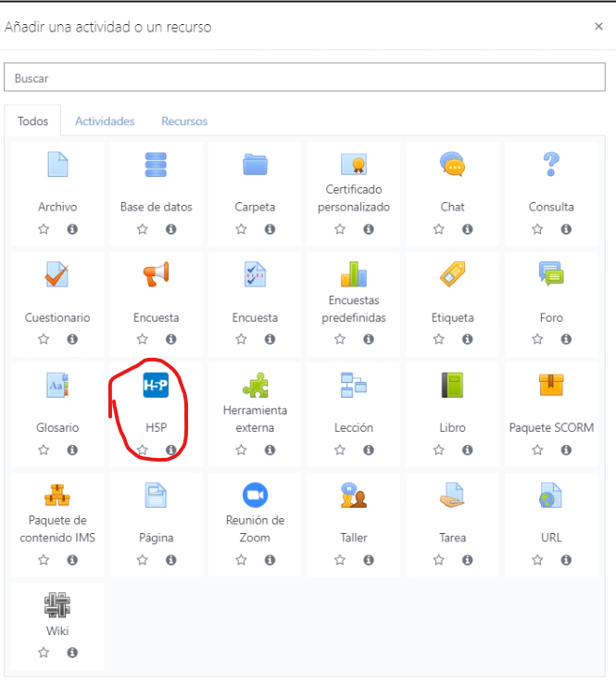Star Archivo as a favorite

[x=44, y=229]
